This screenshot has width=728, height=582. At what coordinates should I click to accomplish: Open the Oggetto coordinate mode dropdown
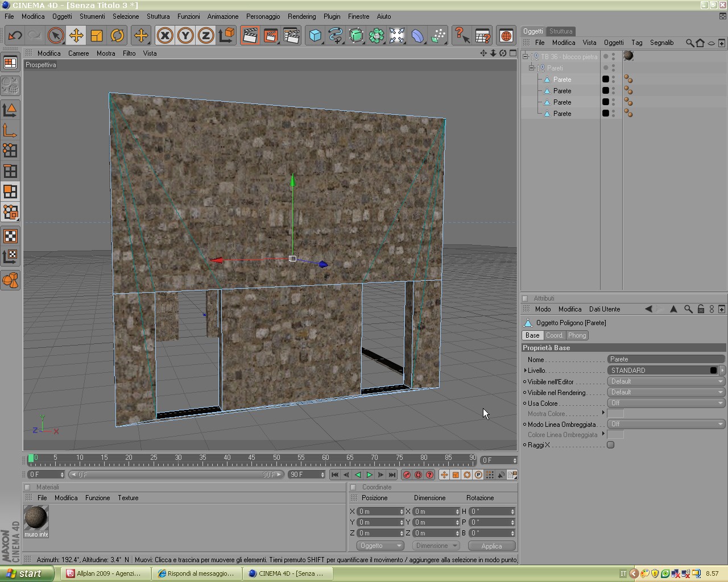380,546
